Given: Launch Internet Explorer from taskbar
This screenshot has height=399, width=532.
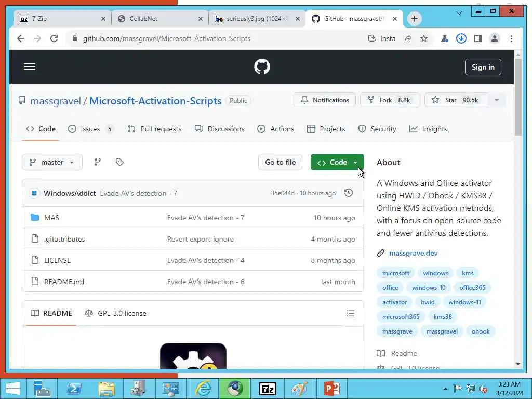Looking at the screenshot, I should tap(203, 389).
